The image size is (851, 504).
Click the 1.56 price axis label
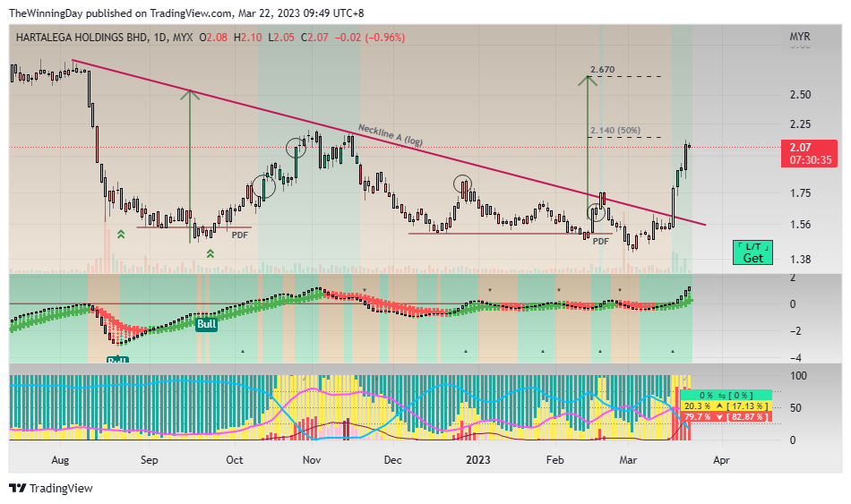coord(800,224)
